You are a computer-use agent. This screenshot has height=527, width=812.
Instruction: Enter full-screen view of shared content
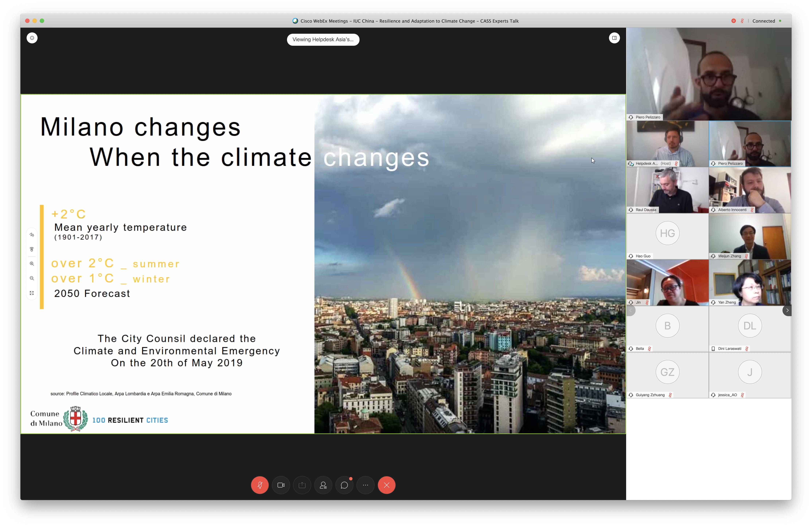(32, 293)
